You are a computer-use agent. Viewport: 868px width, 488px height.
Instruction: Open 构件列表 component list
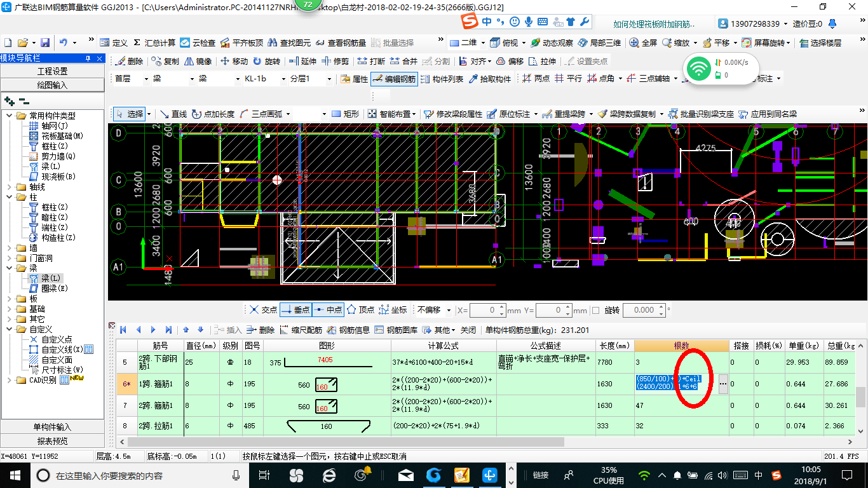(441, 79)
